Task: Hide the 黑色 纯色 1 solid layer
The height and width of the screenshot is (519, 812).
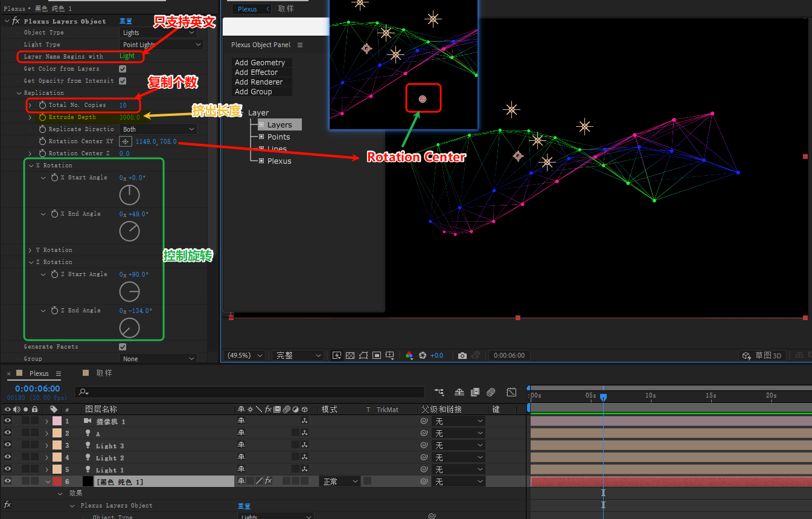Action: (8, 482)
